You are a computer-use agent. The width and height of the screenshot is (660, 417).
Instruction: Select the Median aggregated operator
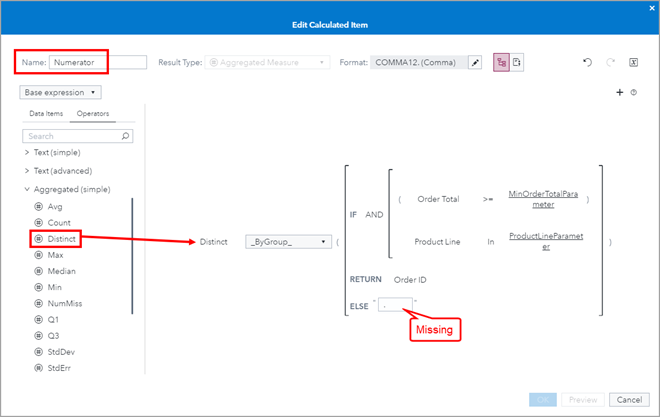(62, 273)
